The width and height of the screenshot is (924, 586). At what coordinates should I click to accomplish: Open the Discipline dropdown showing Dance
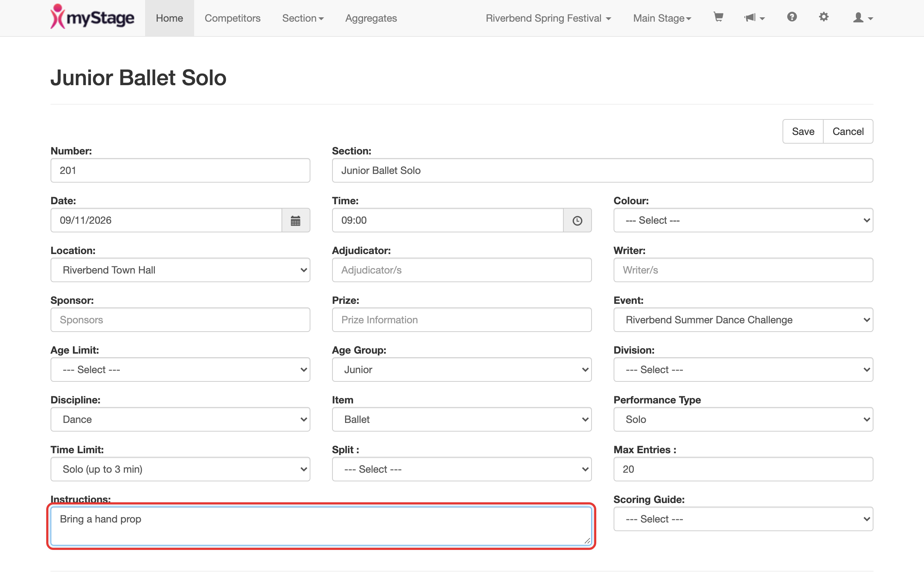(x=180, y=420)
